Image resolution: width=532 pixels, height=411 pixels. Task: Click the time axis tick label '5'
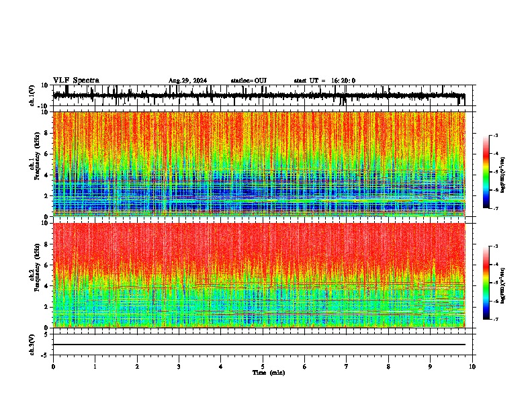pyautogui.click(x=263, y=367)
